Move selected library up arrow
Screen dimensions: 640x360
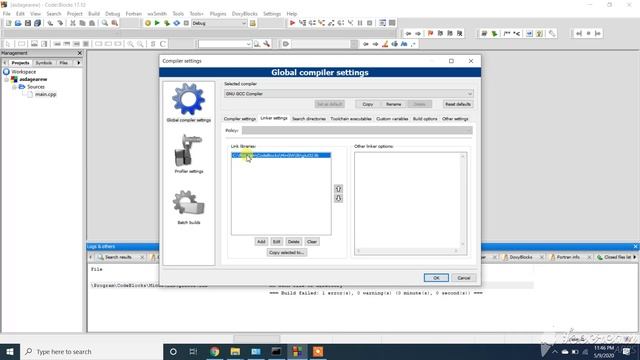point(338,189)
